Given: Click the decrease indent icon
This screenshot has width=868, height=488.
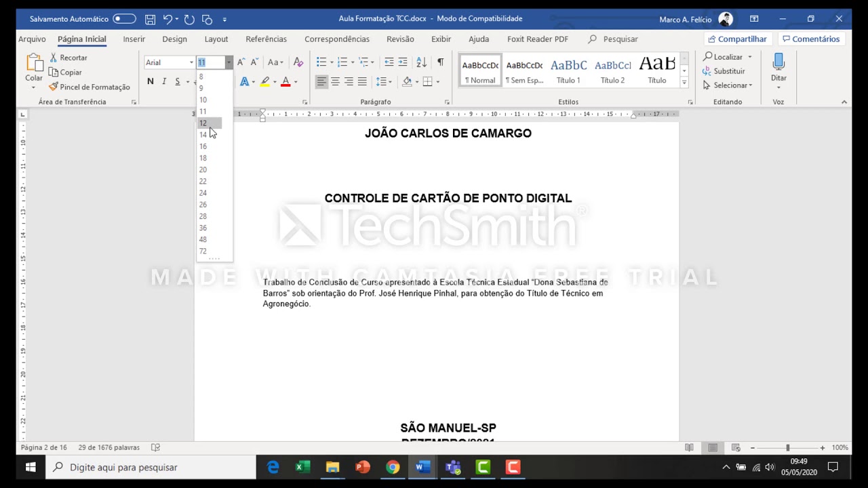Looking at the screenshot, I should (389, 62).
